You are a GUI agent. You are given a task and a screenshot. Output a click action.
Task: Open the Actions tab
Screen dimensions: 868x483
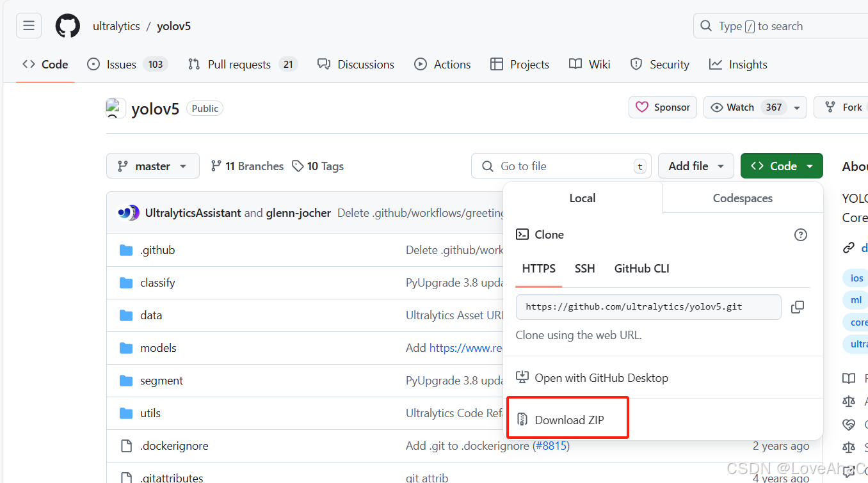(x=442, y=65)
